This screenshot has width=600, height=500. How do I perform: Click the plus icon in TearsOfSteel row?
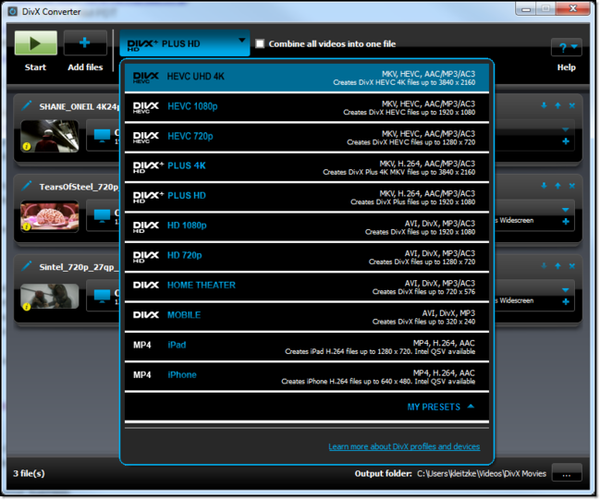(x=566, y=222)
